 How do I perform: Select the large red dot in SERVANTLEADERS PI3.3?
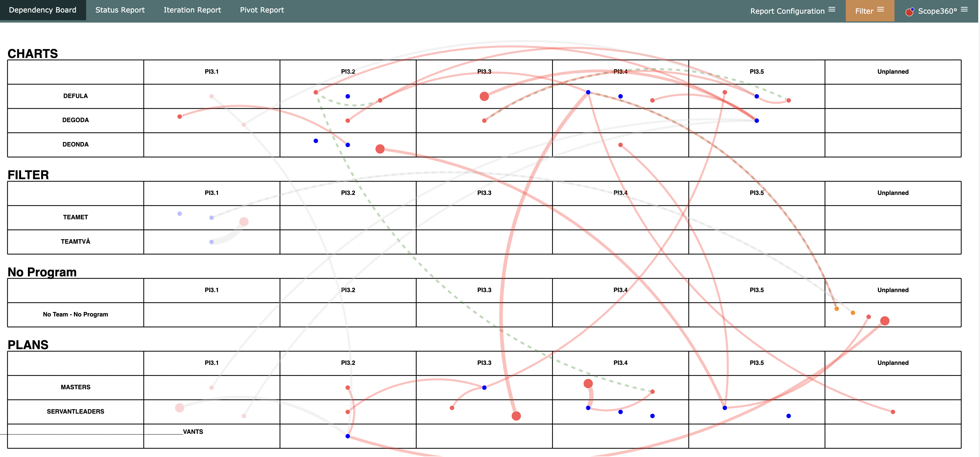click(x=516, y=416)
